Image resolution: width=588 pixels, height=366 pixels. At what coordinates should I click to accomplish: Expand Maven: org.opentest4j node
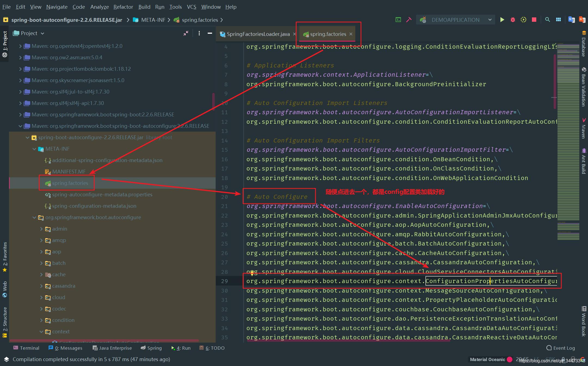(x=20, y=46)
